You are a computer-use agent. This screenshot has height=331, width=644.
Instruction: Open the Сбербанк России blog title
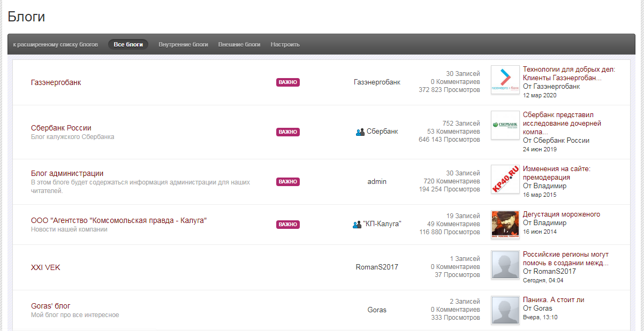pos(61,128)
